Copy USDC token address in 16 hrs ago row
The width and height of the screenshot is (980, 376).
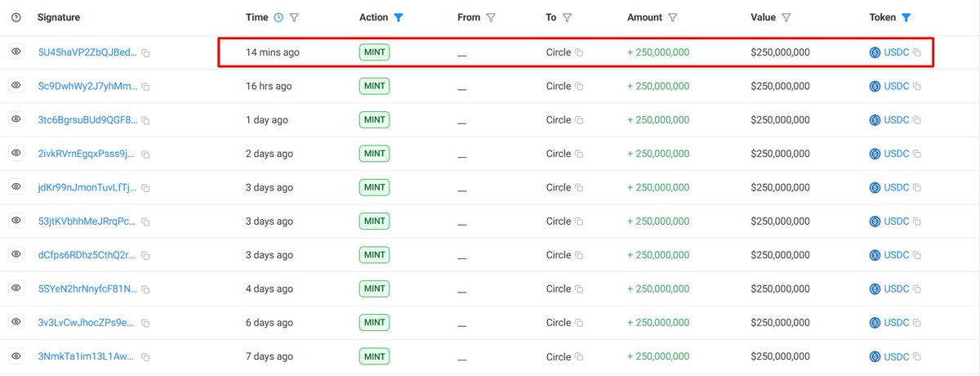[x=917, y=87]
